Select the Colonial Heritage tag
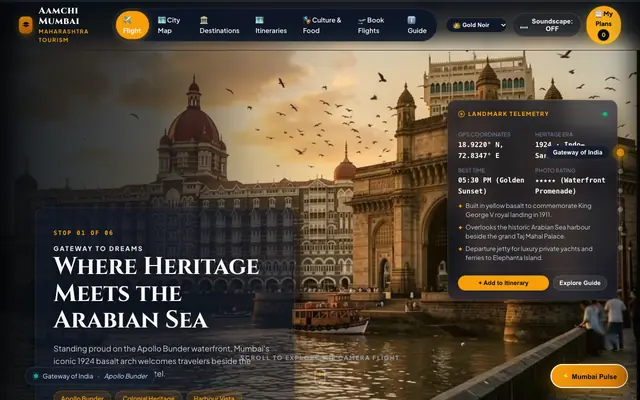Image resolution: width=640 pixels, height=400 pixels. coord(148,397)
